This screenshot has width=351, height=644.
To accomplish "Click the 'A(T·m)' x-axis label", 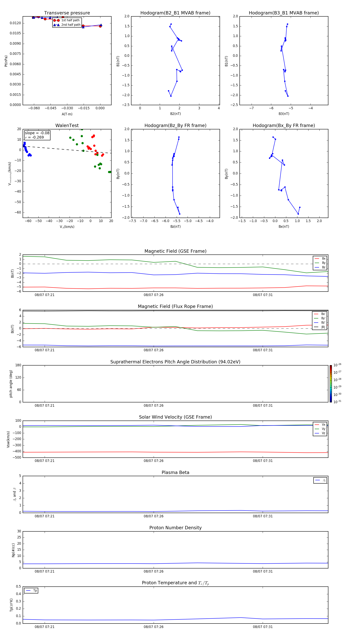I will pyautogui.click(x=67, y=114).
